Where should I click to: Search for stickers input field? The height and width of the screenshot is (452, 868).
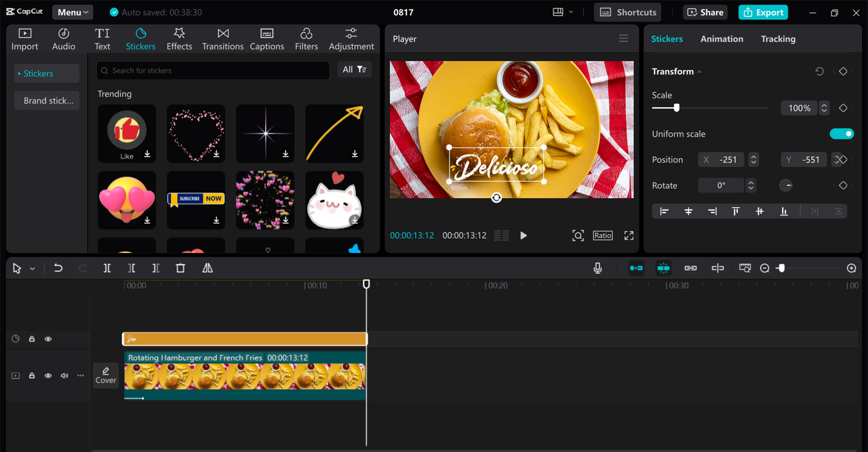pyautogui.click(x=213, y=70)
